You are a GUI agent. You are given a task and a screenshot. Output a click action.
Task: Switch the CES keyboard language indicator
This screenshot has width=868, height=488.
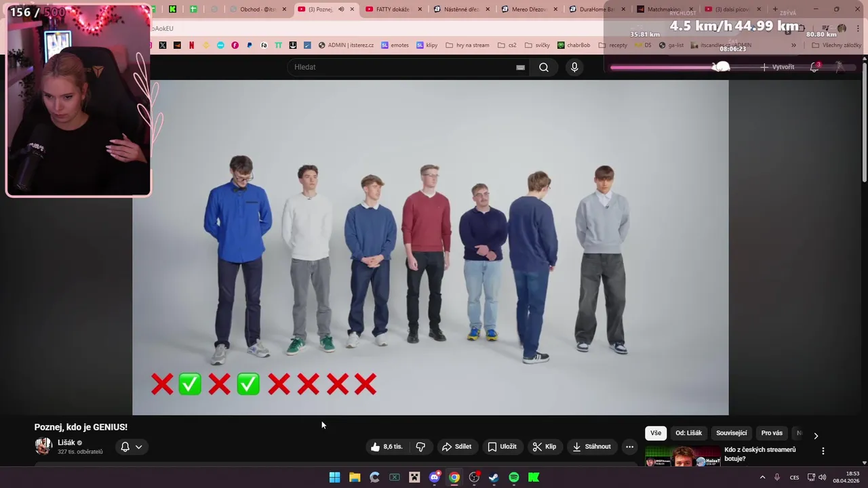[794, 477]
